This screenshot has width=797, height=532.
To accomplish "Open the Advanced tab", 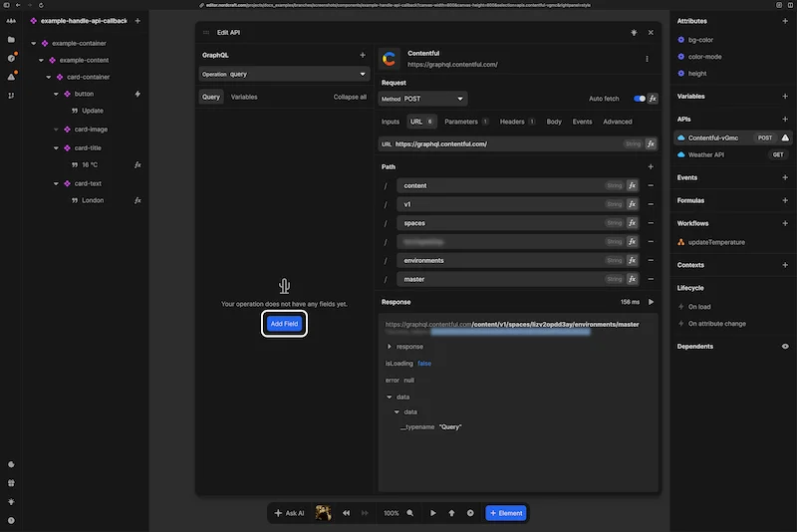I will click(617, 122).
